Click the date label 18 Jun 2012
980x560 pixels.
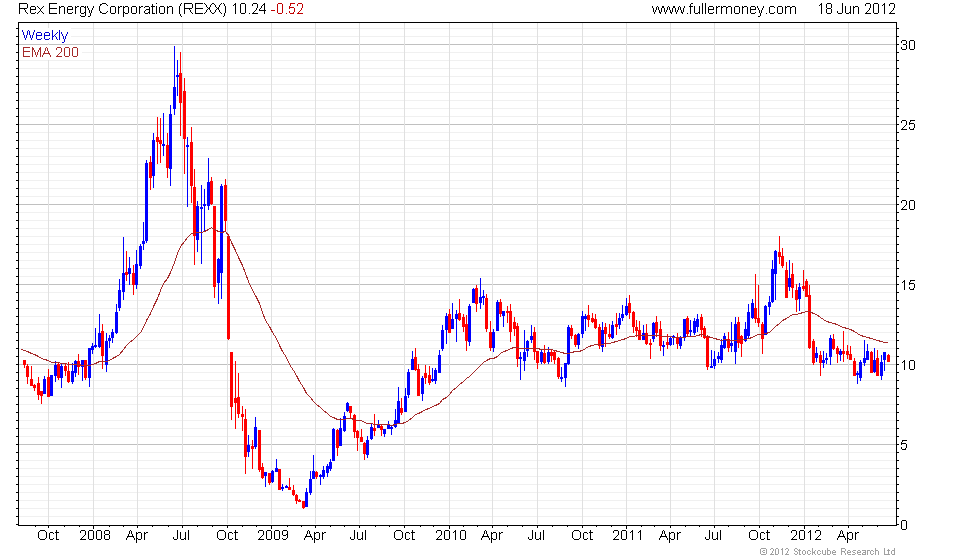(x=856, y=9)
